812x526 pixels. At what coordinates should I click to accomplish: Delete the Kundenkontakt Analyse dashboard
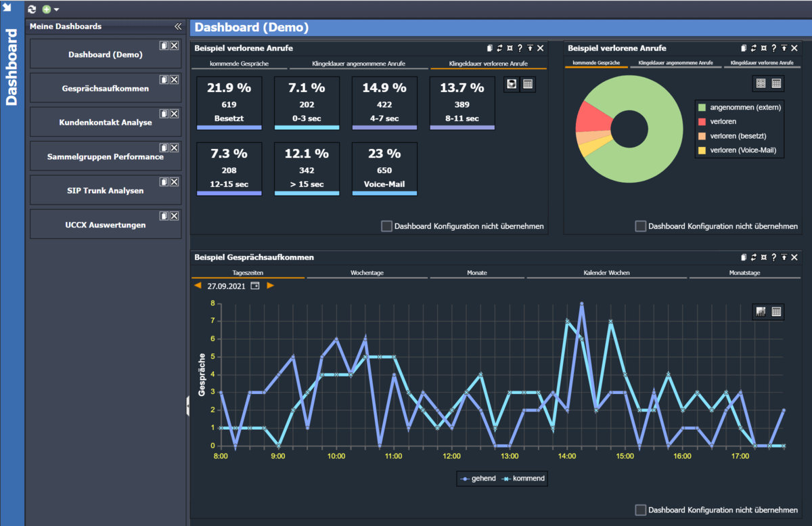click(x=174, y=114)
